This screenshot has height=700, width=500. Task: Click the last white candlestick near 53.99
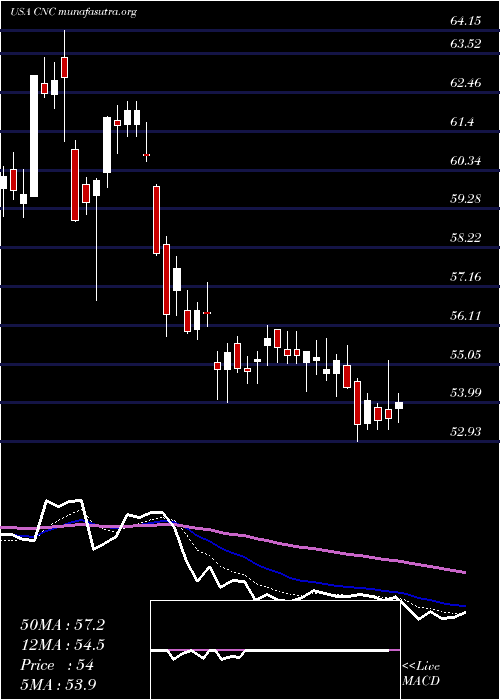pyautogui.click(x=399, y=407)
